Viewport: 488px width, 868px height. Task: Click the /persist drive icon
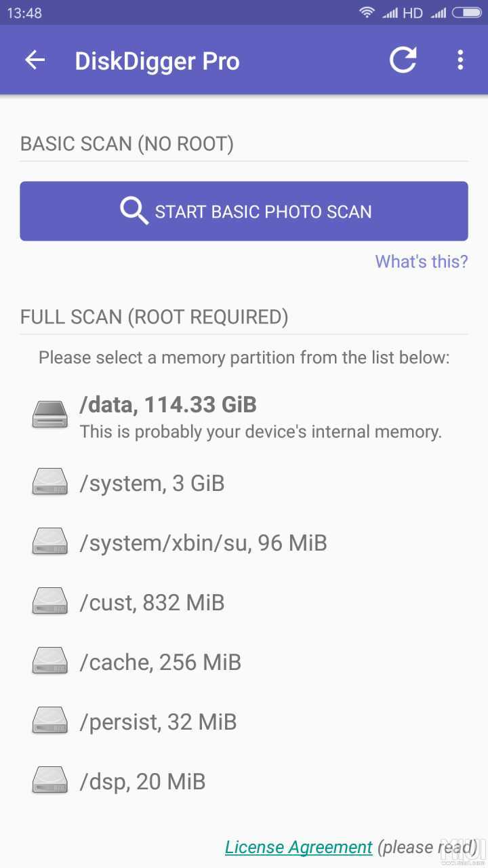click(50, 722)
